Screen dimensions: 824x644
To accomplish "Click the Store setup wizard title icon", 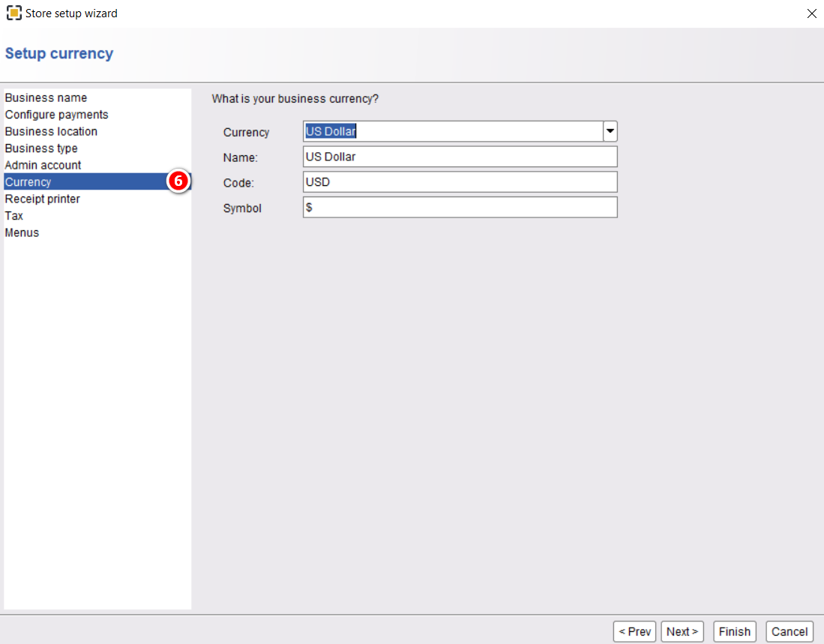I will click(x=14, y=13).
